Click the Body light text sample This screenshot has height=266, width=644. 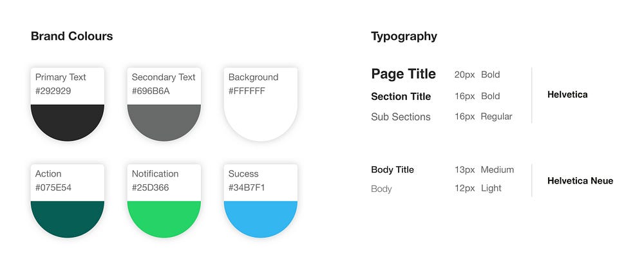pos(381,189)
